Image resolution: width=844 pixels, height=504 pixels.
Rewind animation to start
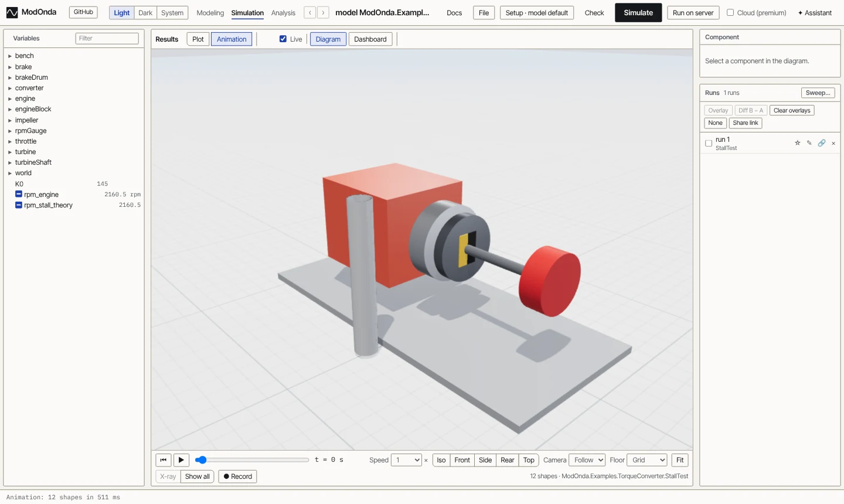[x=164, y=460]
